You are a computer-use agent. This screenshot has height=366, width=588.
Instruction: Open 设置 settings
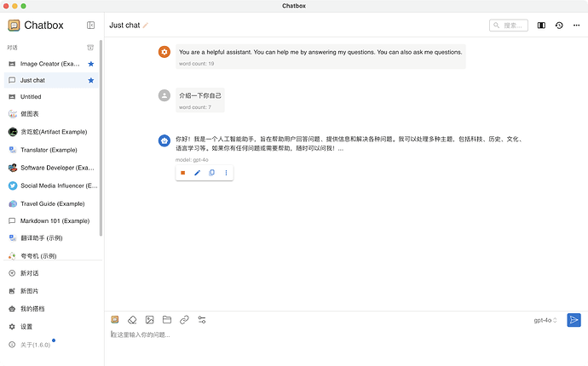tap(51, 327)
